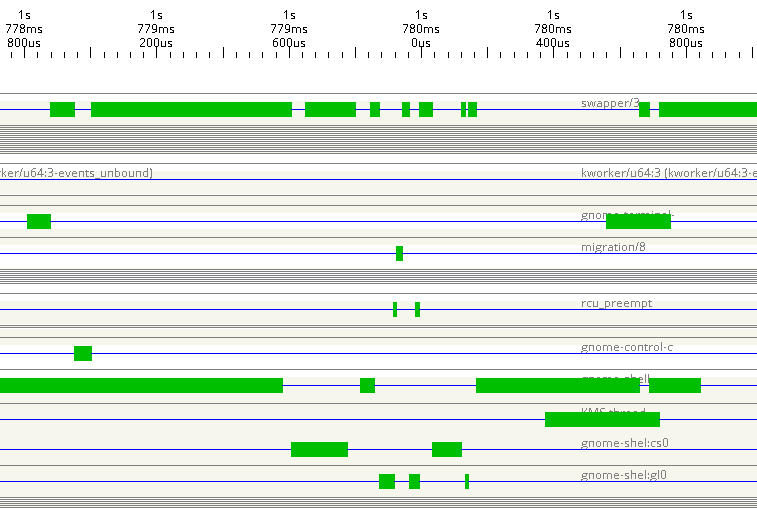
Task: Click the long leftmost gnome-shell slice
Action: (140, 385)
